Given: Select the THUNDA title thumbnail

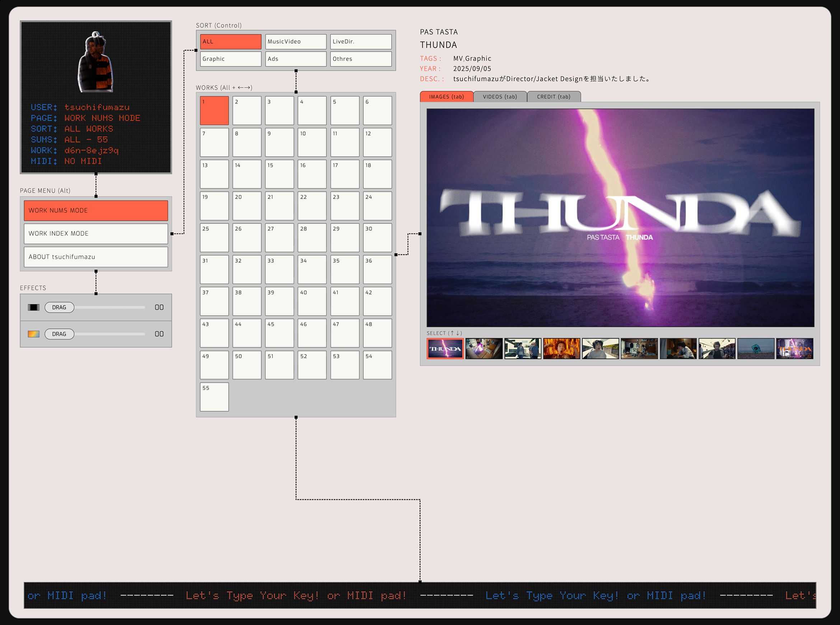Looking at the screenshot, I should point(445,348).
